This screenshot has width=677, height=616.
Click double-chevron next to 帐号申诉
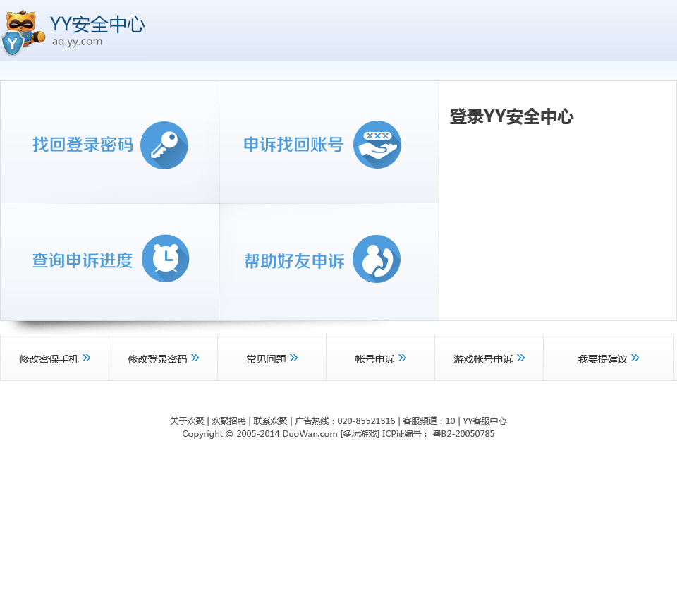[x=403, y=358]
